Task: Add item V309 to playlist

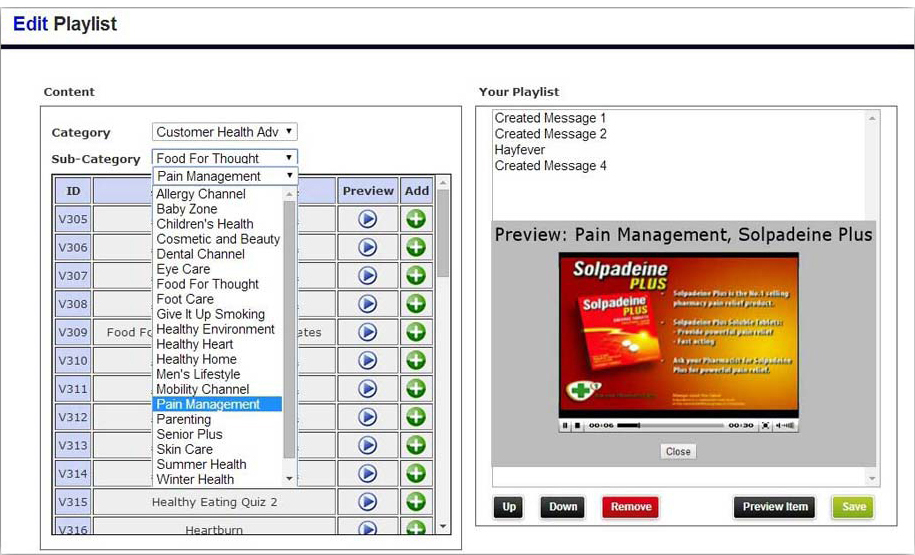Action: click(415, 332)
